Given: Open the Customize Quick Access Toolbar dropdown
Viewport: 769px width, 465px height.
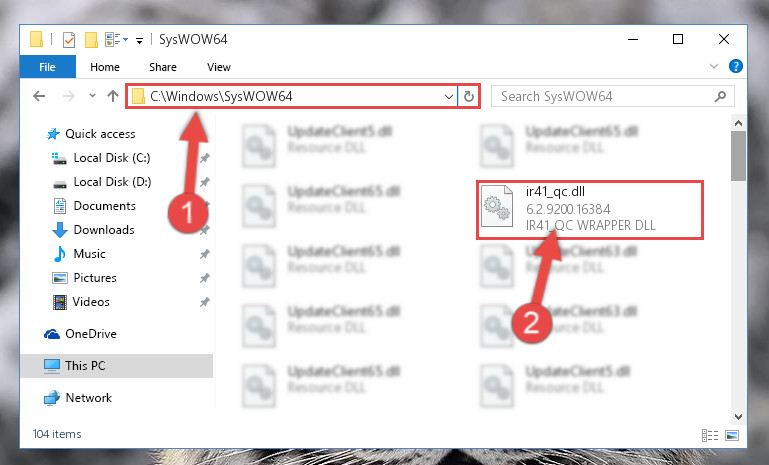Looking at the screenshot, I should [139, 41].
